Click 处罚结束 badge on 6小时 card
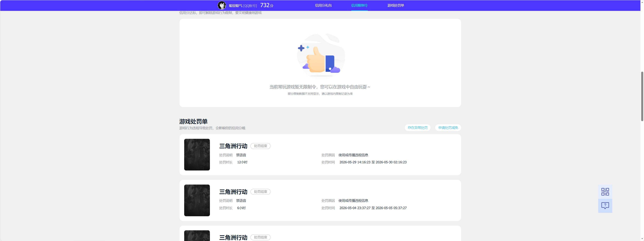Screen dimensions: 644x241 click(x=260, y=191)
